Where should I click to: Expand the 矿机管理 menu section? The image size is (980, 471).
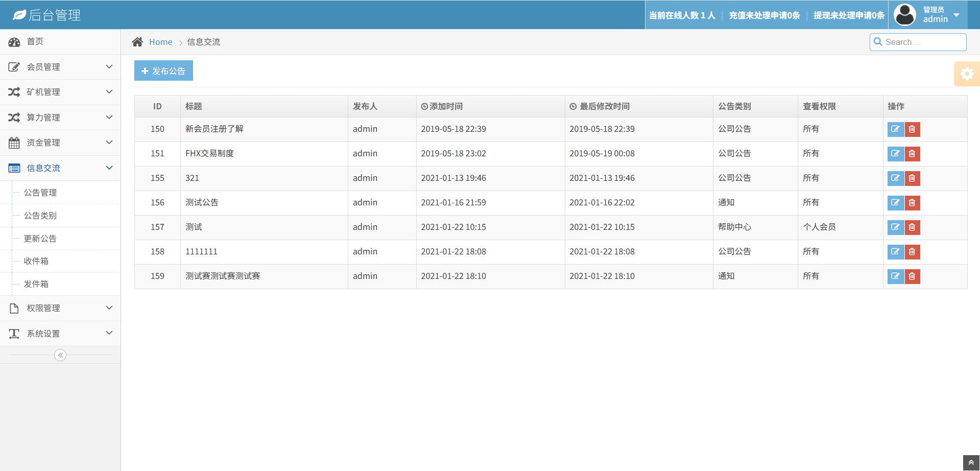tap(60, 92)
